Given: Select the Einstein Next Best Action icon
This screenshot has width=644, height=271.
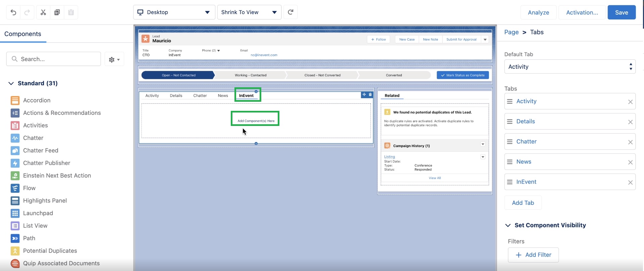Looking at the screenshot, I should tap(15, 176).
